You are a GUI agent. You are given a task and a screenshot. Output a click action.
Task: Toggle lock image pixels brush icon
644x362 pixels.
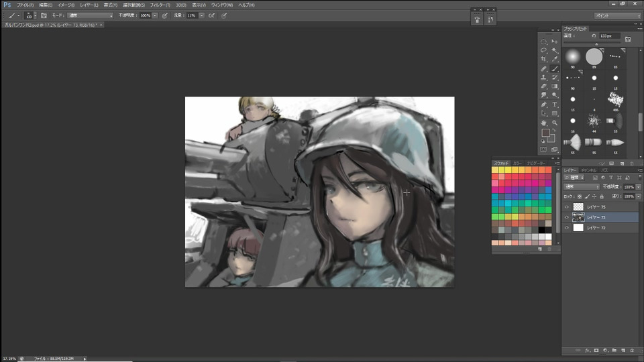(x=587, y=196)
